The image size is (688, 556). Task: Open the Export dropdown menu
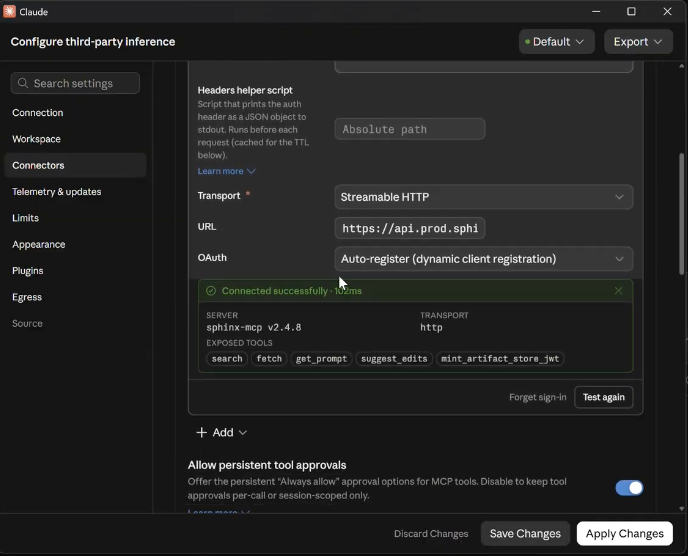[638, 42]
